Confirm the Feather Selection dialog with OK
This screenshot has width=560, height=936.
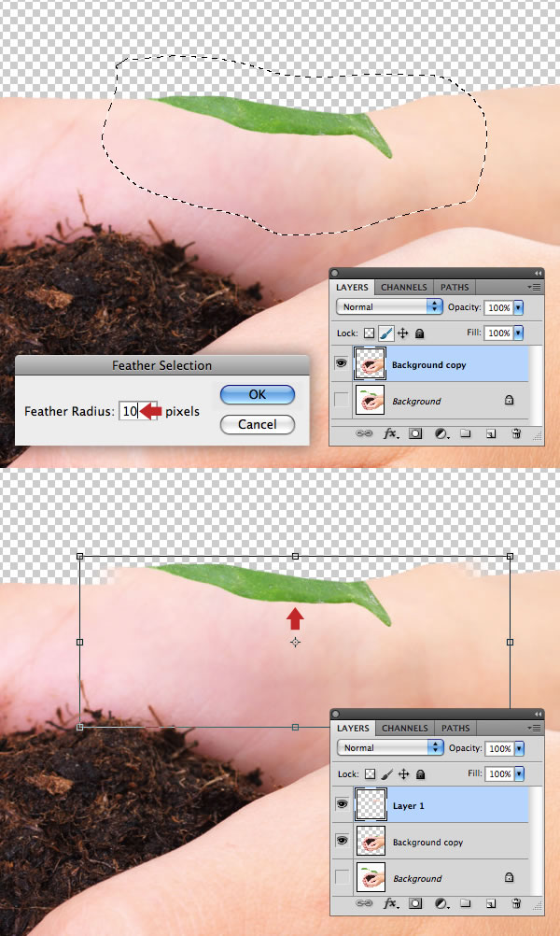coord(257,394)
